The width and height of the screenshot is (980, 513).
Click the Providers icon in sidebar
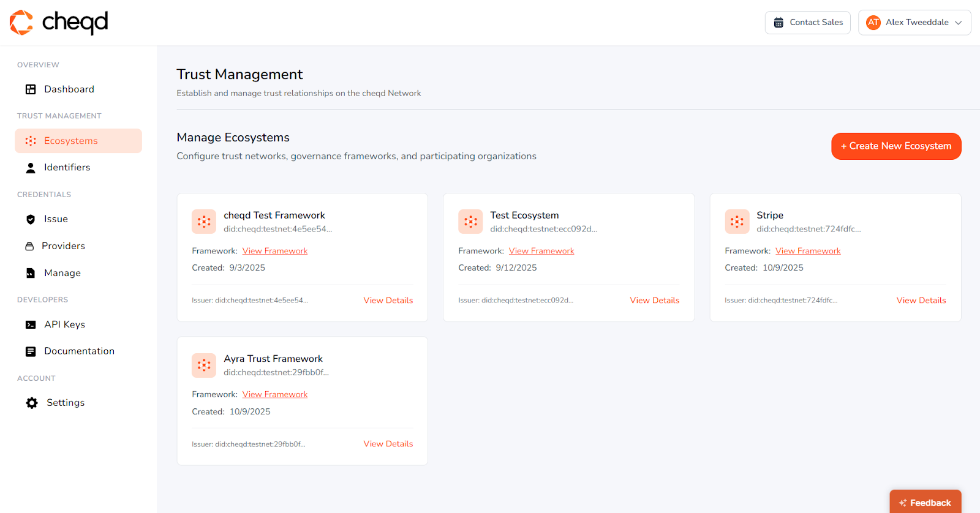coord(29,246)
